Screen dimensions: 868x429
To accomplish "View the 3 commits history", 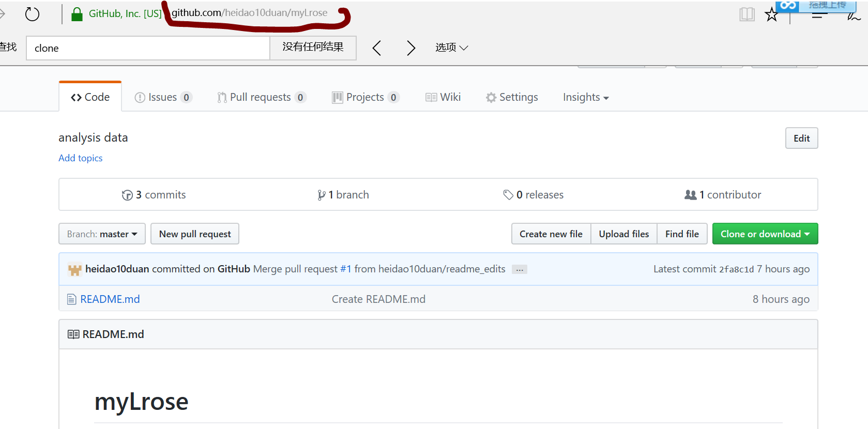I will pyautogui.click(x=154, y=195).
